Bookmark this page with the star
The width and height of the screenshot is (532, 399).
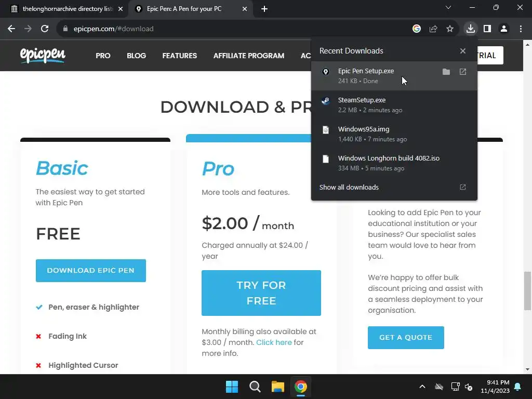click(450, 29)
